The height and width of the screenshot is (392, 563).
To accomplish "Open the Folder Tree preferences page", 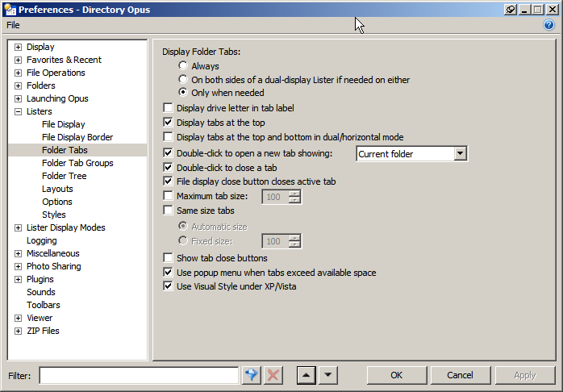I will tap(64, 176).
